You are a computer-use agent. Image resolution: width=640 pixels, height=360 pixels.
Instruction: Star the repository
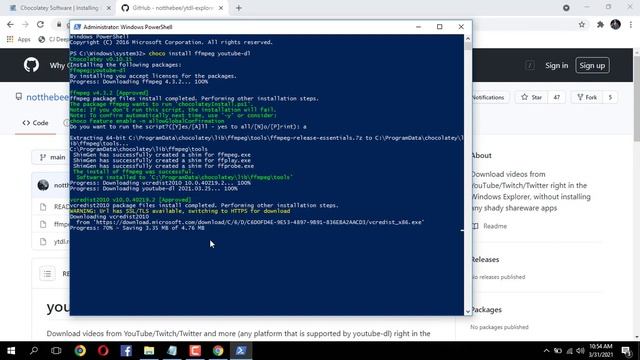[x=531, y=97]
